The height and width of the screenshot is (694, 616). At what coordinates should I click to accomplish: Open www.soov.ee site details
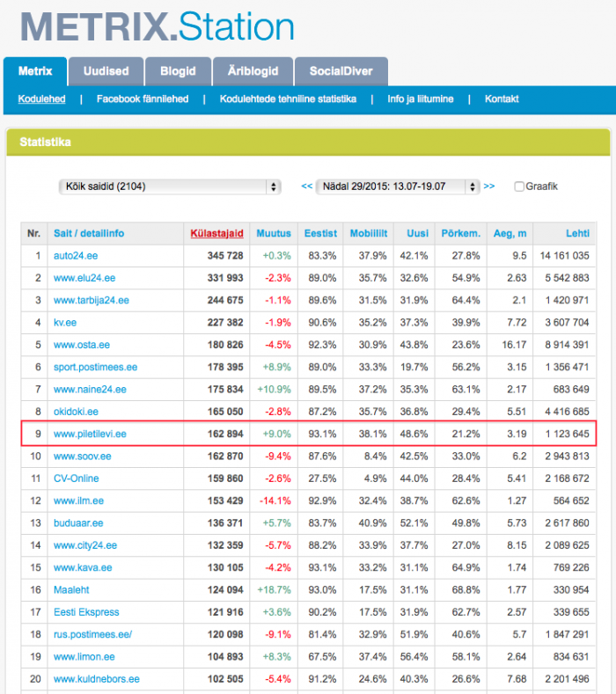(x=83, y=456)
